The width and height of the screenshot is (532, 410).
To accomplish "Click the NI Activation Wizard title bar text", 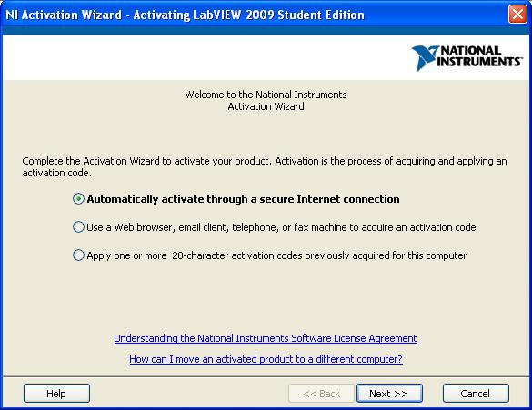I will coord(186,15).
